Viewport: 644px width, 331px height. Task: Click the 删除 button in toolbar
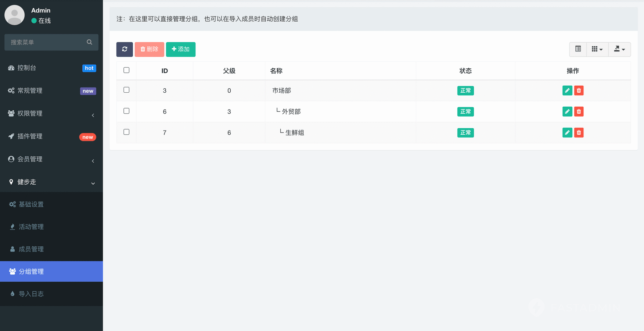pos(149,49)
